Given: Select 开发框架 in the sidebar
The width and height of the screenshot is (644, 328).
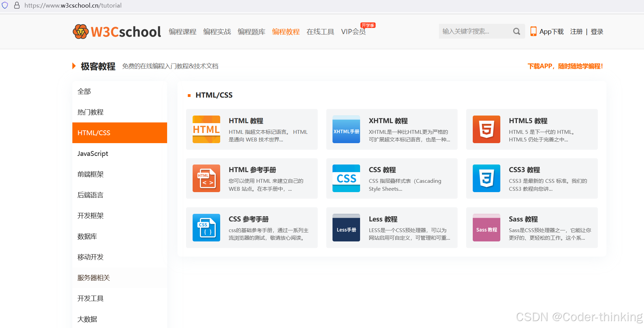Looking at the screenshot, I should [x=120, y=216].
